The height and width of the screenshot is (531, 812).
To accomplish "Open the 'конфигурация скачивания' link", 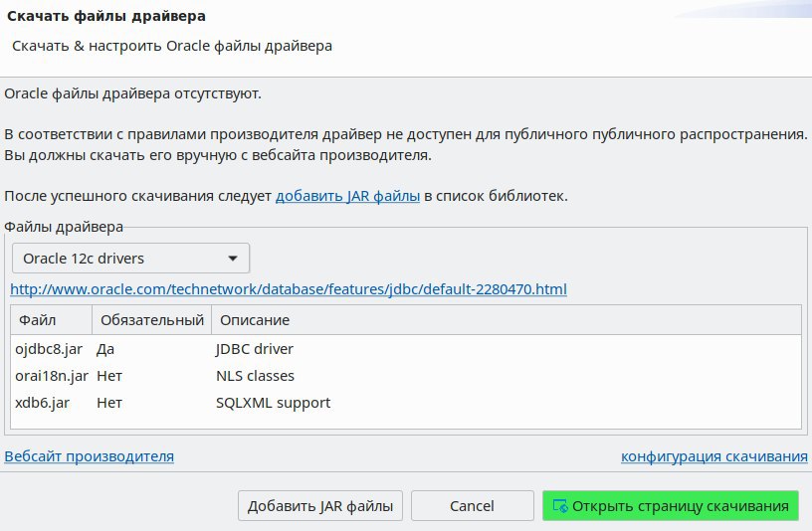I will coord(714,456).
